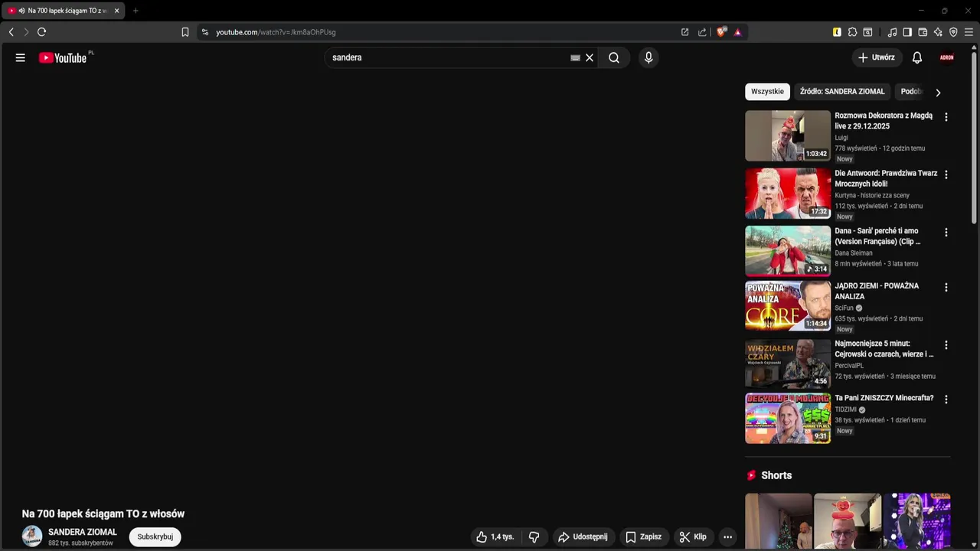
Task: Go to the SciFun channel name
Action: pyautogui.click(x=844, y=308)
